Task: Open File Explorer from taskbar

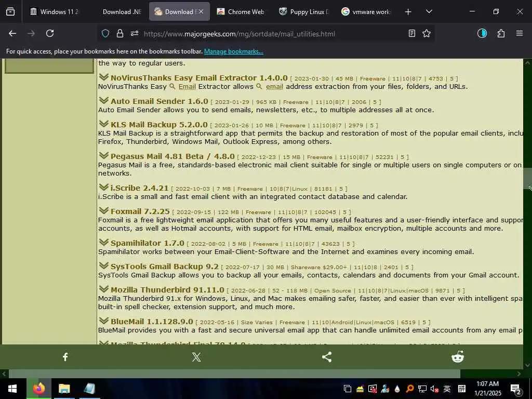Action: tap(64, 389)
